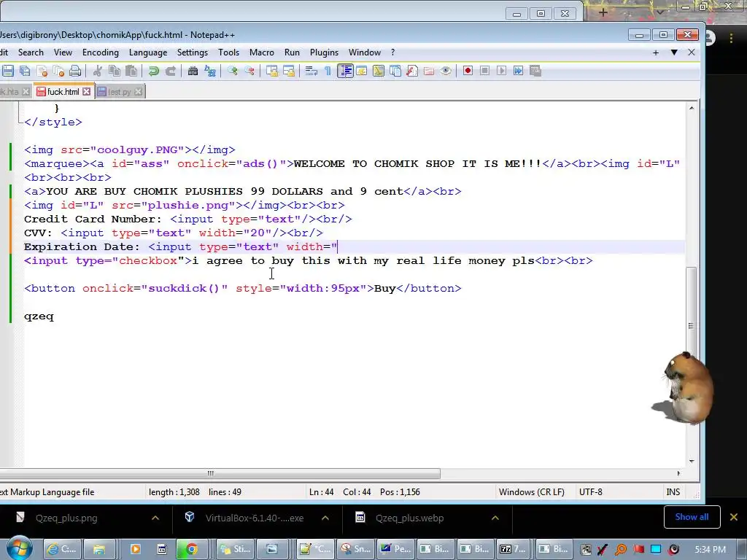Open the Window menu

coord(365,52)
